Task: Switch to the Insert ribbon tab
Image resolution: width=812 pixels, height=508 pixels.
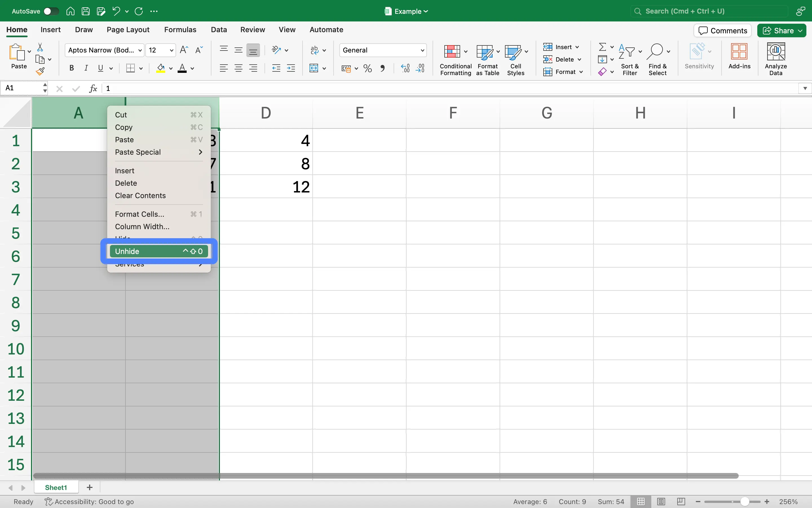Action: 51,30
